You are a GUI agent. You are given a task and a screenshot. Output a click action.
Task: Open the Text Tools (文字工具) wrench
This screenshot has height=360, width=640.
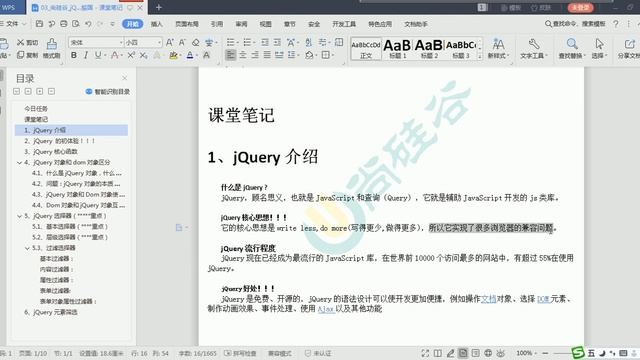coord(534,48)
